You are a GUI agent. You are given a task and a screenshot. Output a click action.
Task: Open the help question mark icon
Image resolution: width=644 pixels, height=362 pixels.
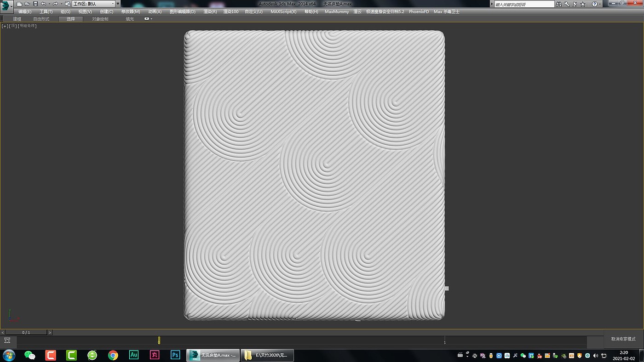click(594, 4)
